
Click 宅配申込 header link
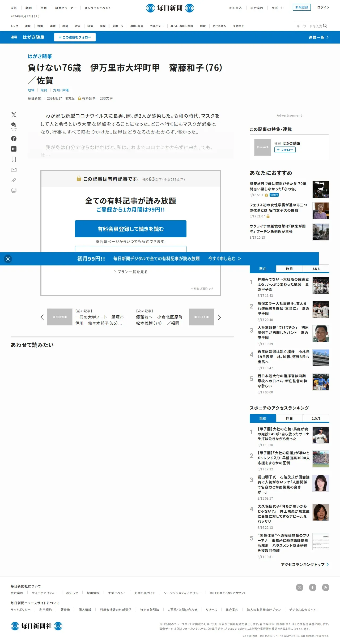(x=236, y=8)
